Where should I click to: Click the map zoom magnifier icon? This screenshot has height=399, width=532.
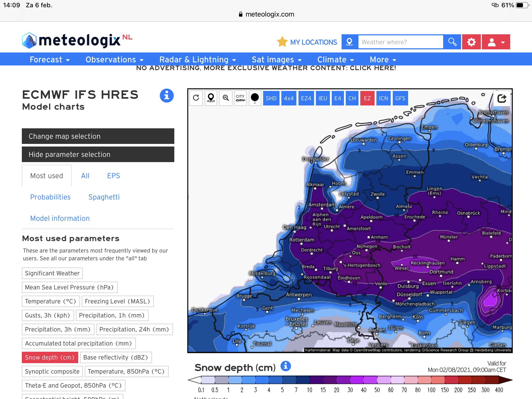[x=226, y=98]
